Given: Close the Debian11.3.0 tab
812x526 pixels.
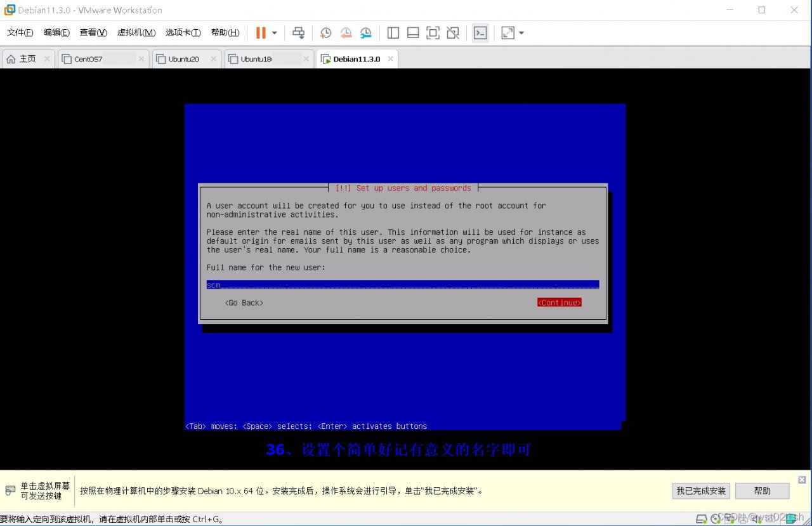Looking at the screenshot, I should (390, 59).
